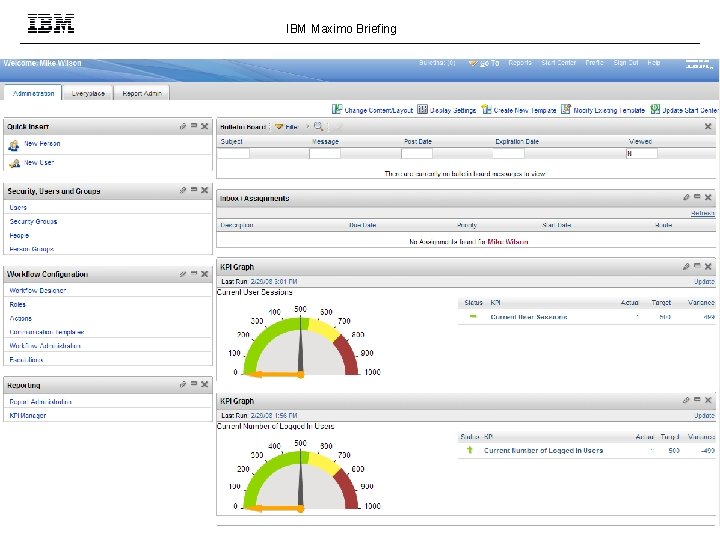Minimize the Logged In Users KPI Graph
This screenshot has width=720, height=540.
coord(697,400)
